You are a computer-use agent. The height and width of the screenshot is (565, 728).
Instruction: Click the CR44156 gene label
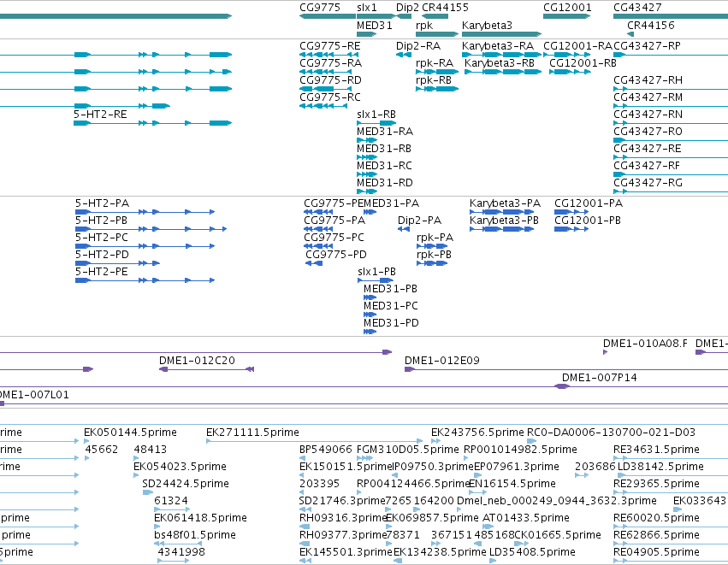tap(650, 26)
